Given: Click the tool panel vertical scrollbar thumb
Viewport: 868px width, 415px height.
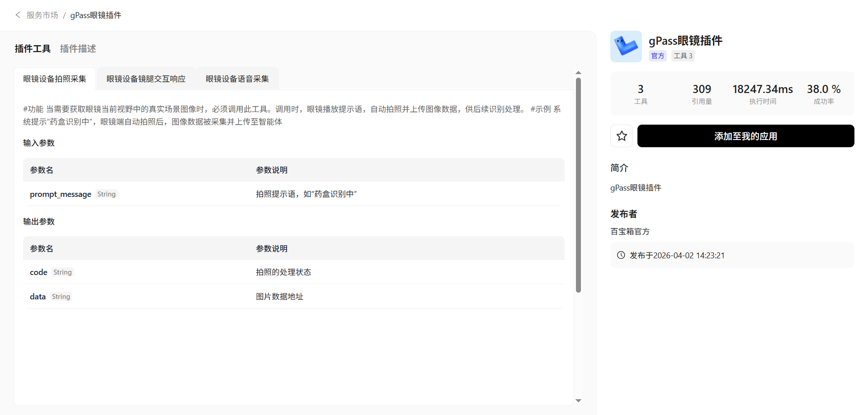Looking at the screenshot, I should click(x=578, y=185).
